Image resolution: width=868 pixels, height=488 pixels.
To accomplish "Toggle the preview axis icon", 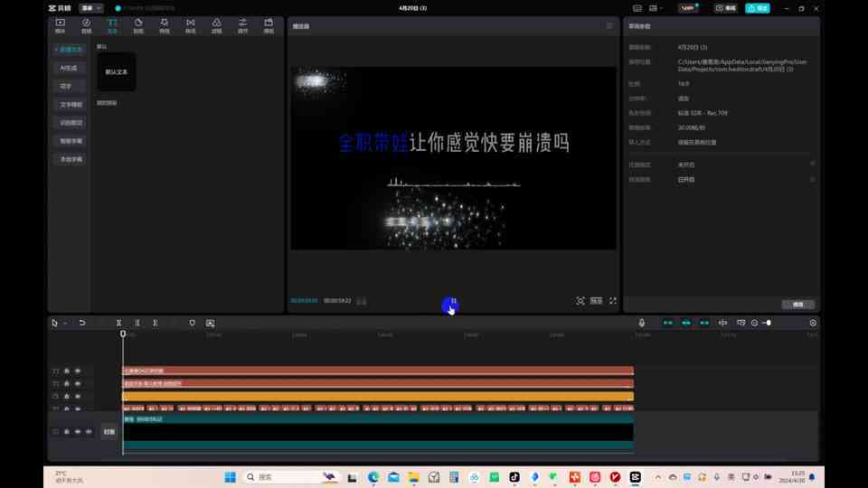I will point(723,323).
